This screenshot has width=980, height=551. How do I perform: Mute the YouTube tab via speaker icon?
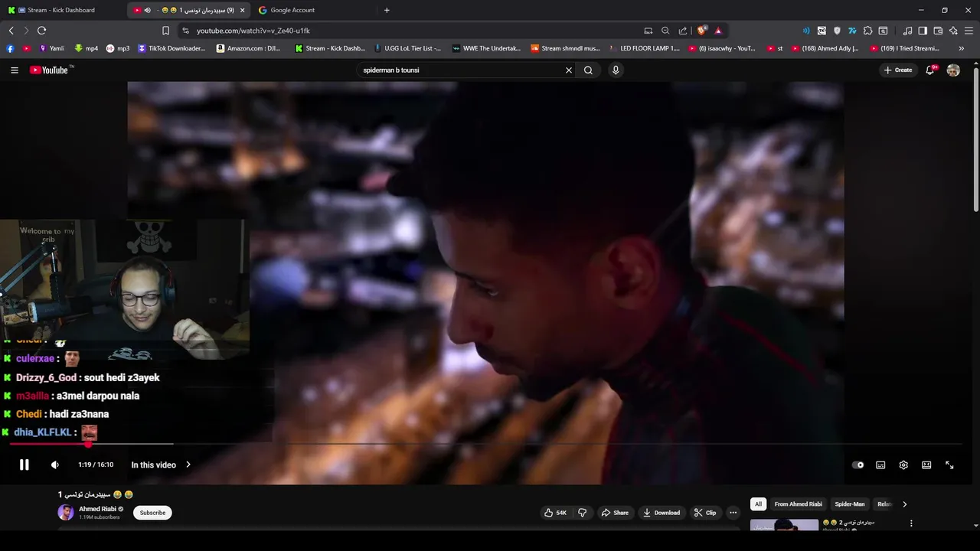pyautogui.click(x=147, y=10)
